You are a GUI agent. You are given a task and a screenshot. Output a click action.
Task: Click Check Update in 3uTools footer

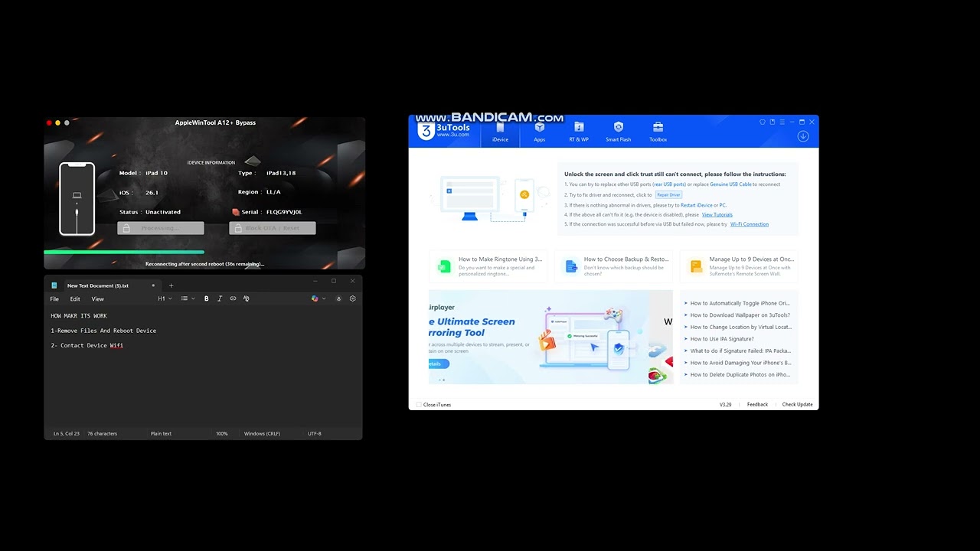(x=797, y=405)
